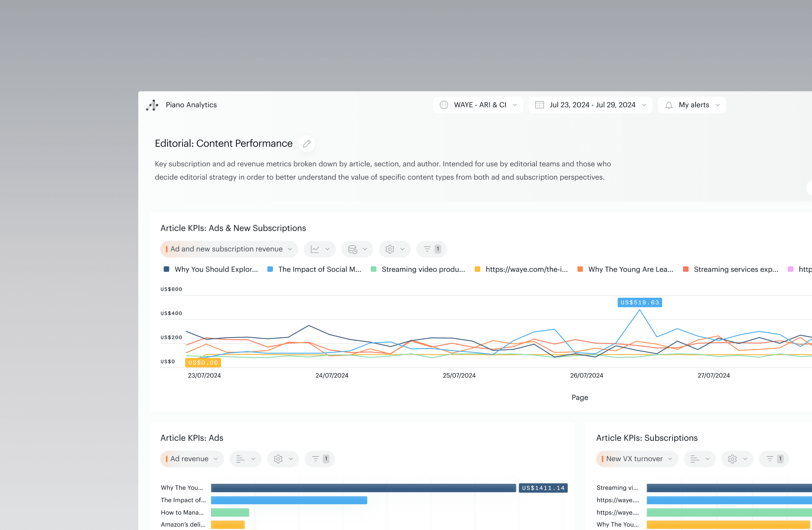Open the 'New VX turnover' metric dropdown
This screenshot has width=812, height=530.
[637, 459]
